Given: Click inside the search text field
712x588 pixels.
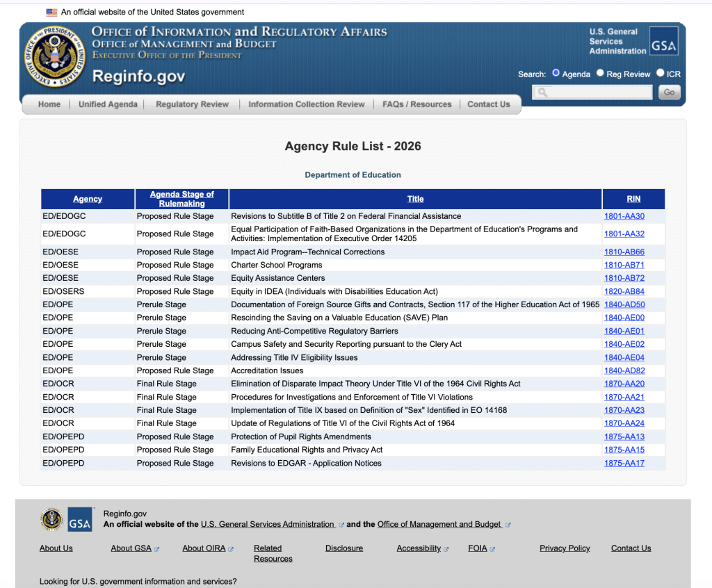Looking at the screenshot, I should [x=592, y=92].
